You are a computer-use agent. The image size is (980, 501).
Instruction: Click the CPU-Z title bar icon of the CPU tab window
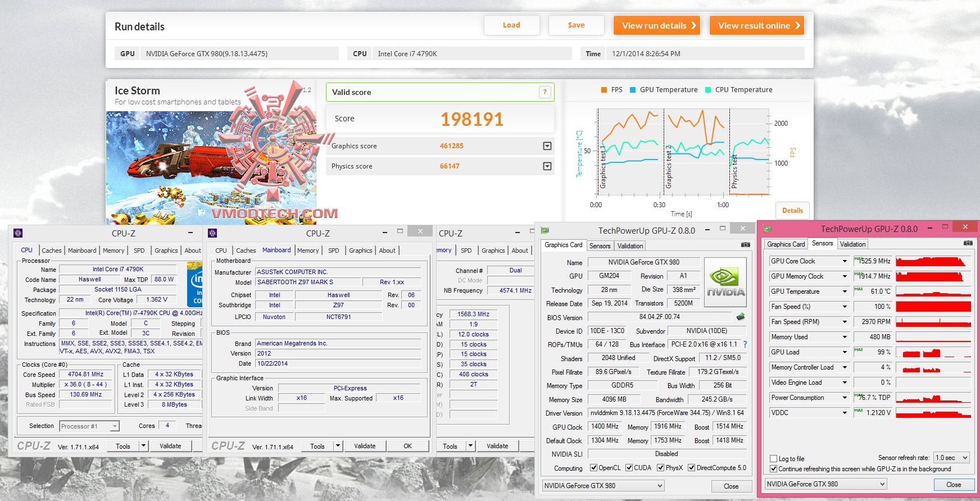(17, 233)
